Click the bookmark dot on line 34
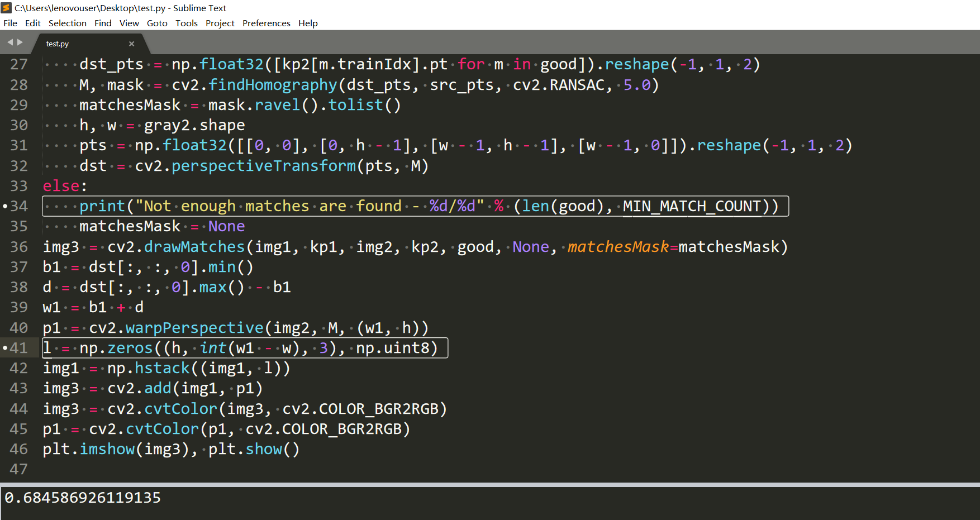Screen dimensions: 980x520 coord(4,206)
